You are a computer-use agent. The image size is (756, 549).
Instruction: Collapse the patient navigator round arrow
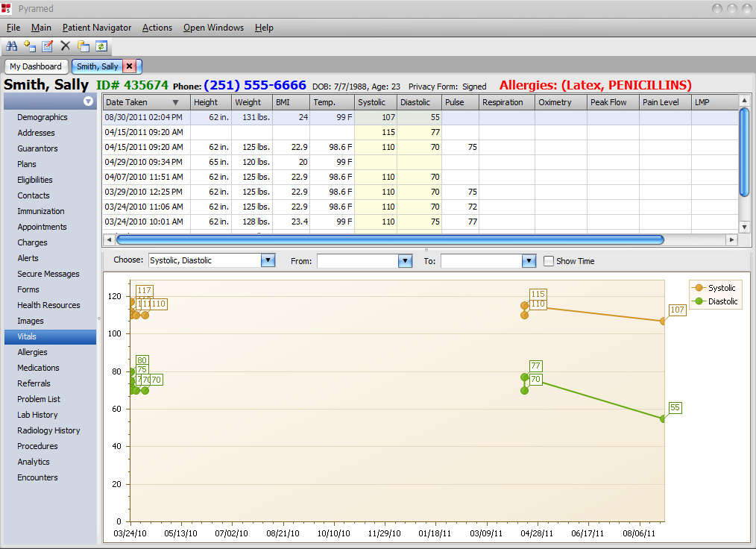[88, 101]
